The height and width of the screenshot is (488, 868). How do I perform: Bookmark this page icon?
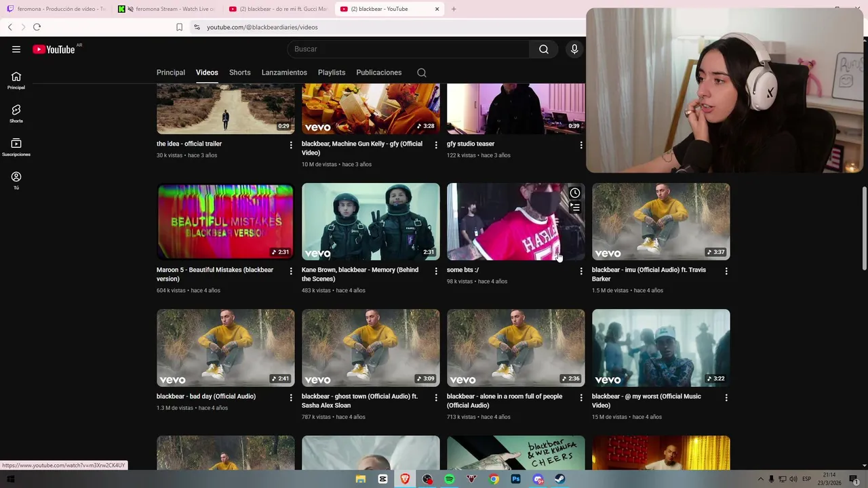(179, 27)
